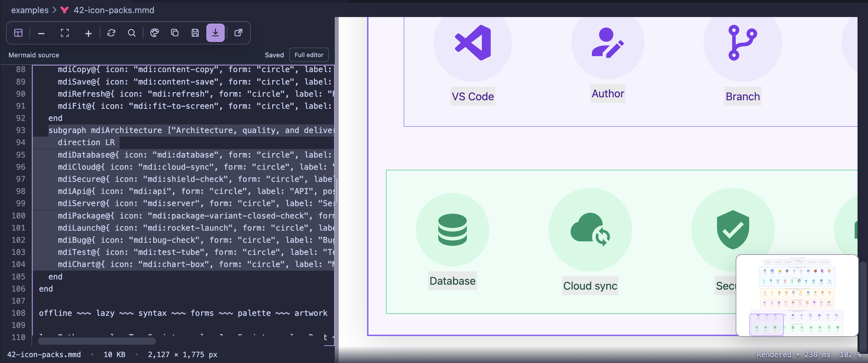Viewport: 868px width, 363px height.
Task: Click the 10 KB file size status
Action: [114, 354]
